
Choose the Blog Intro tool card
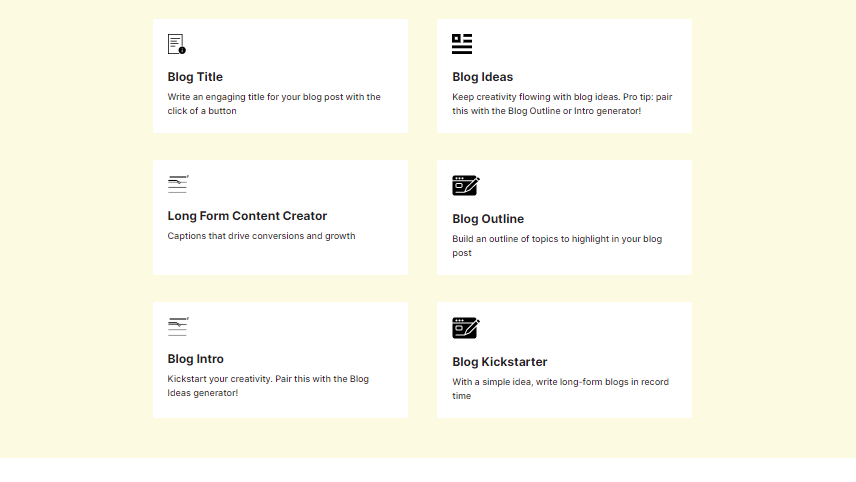click(x=281, y=360)
